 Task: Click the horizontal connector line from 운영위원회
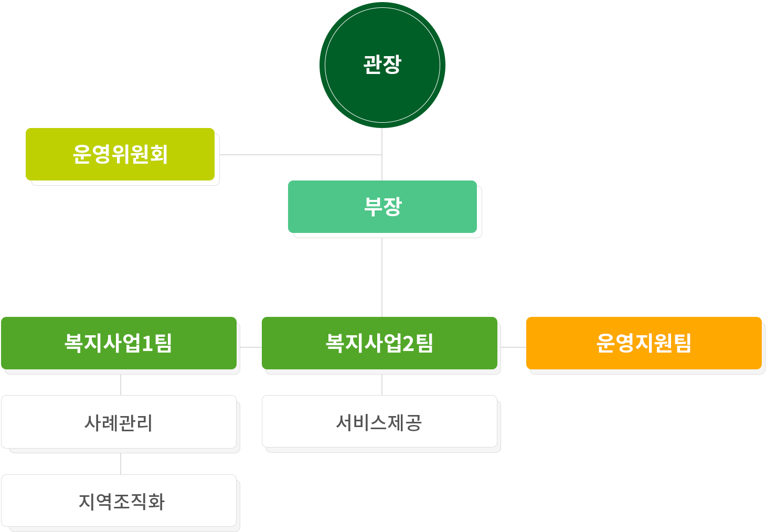tap(299, 155)
